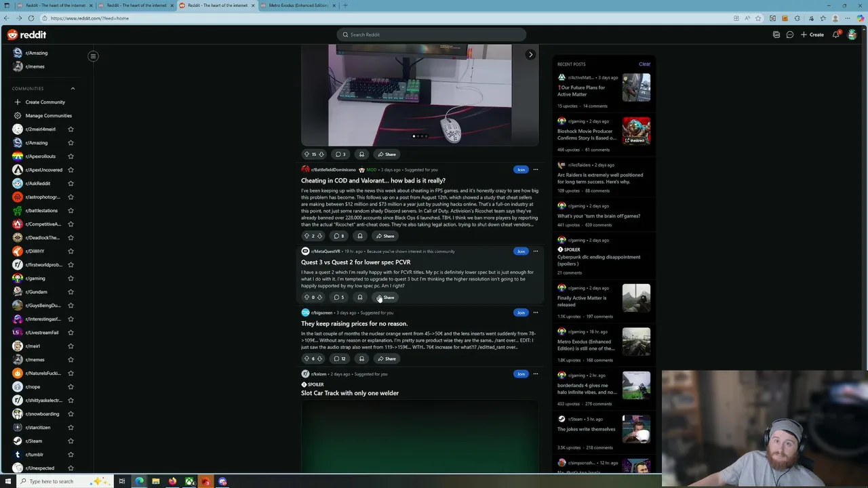Click the Search Reddit field

pos(431,35)
